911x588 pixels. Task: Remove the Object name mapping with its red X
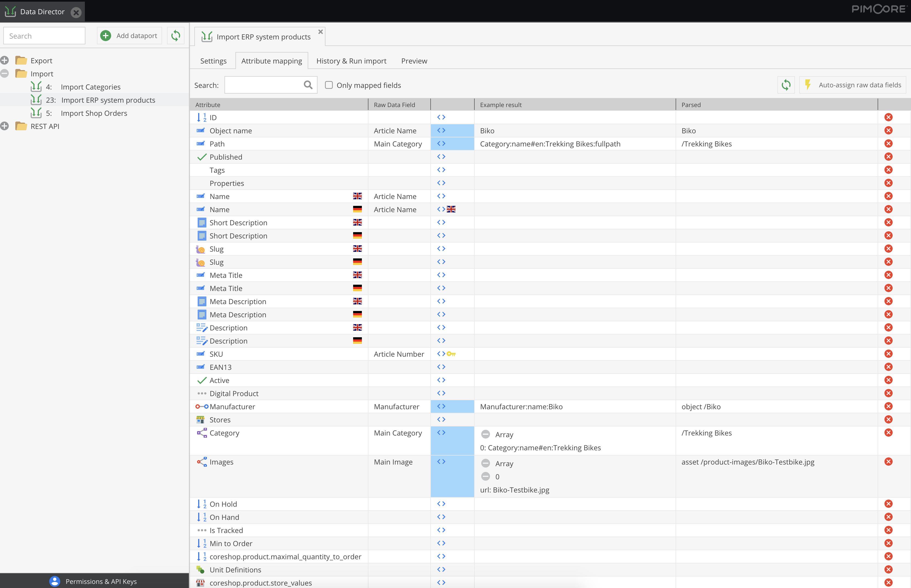pos(888,131)
